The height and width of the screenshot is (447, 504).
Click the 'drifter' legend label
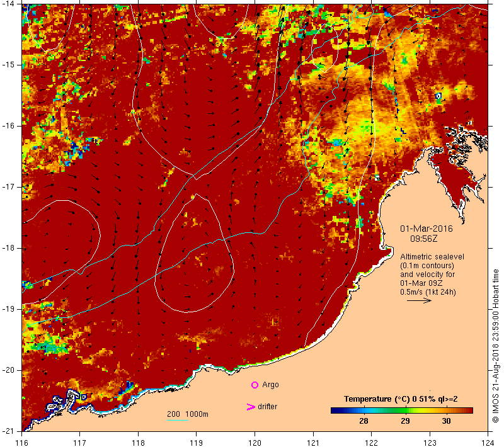(267, 407)
